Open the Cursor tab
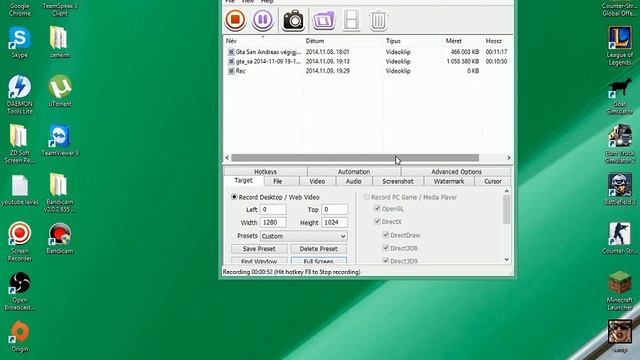The width and height of the screenshot is (640, 360). pos(493,181)
